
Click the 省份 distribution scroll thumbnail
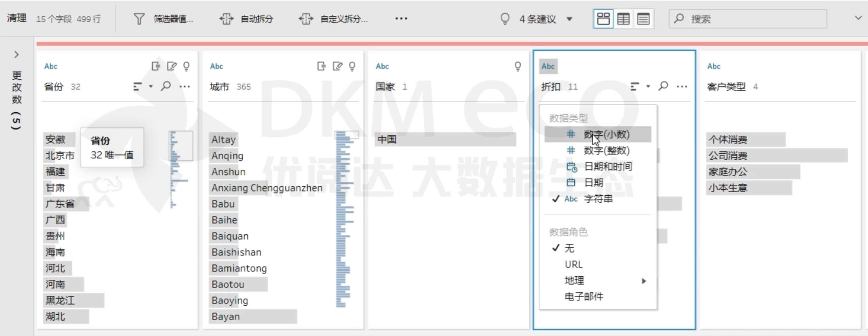point(181,146)
